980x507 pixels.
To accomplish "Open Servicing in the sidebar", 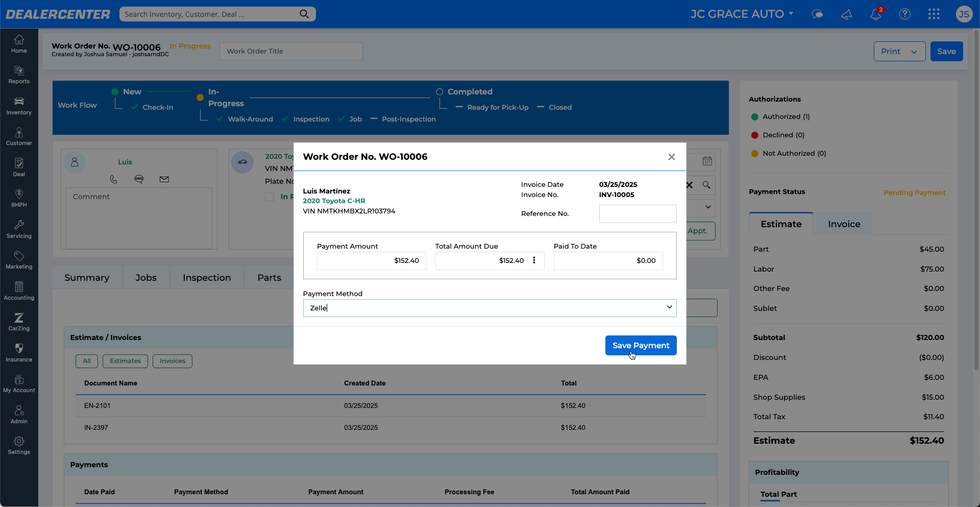I will [19, 230].
